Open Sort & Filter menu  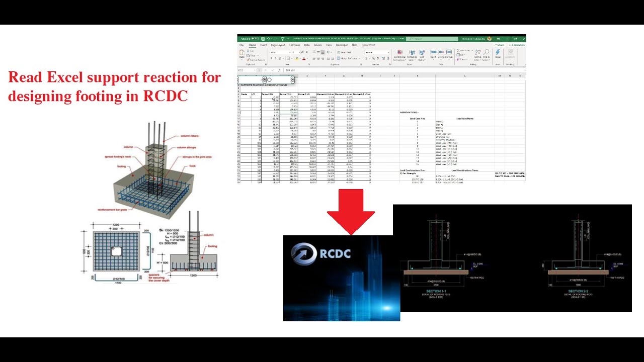[478, 55]
